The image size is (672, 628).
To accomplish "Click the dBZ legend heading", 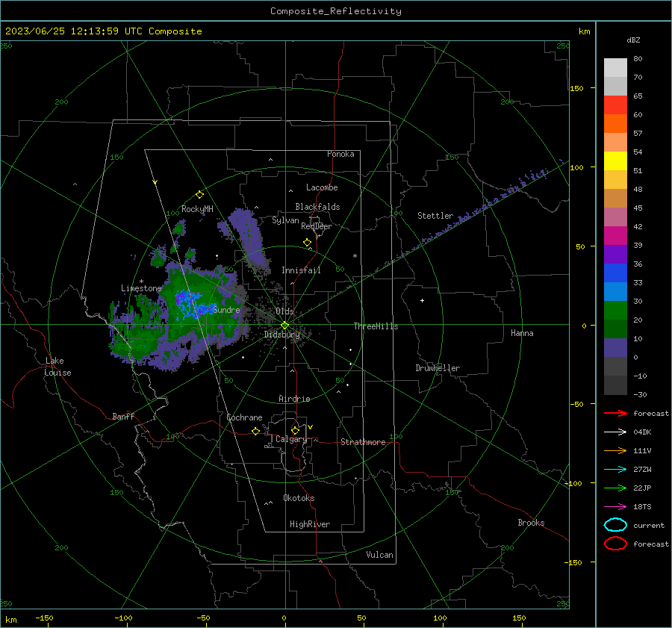I will pos(633,40).
